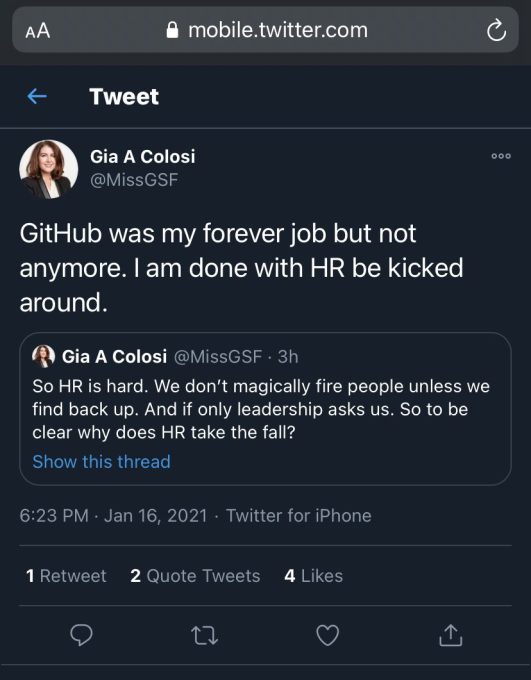The height and width of the screenshot is (680, 531).
Task: Open the quoted tweet about HR is hard
Action: (x=266, y=409)
